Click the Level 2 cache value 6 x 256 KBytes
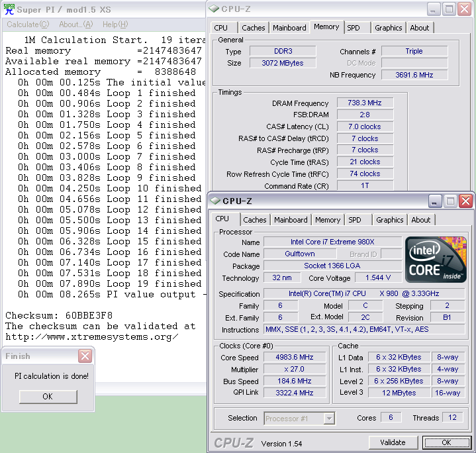The image size is (476, 453). [399, 381]
